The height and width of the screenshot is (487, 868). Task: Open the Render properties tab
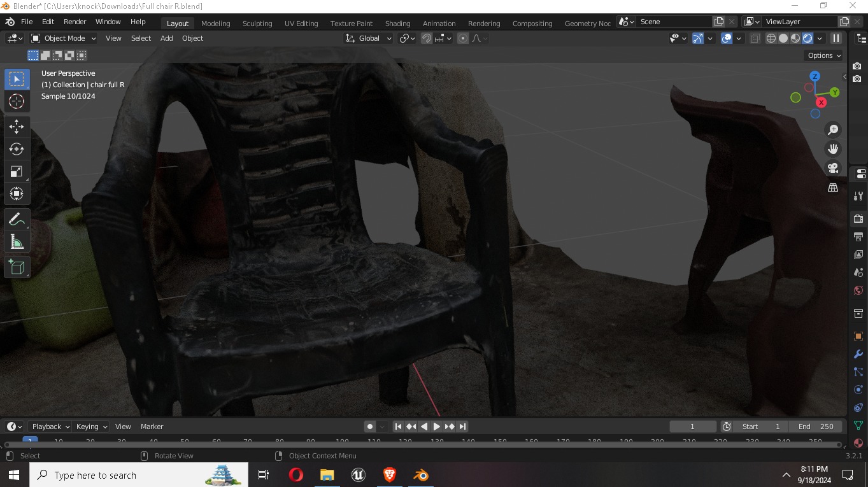tap(858, 218)
